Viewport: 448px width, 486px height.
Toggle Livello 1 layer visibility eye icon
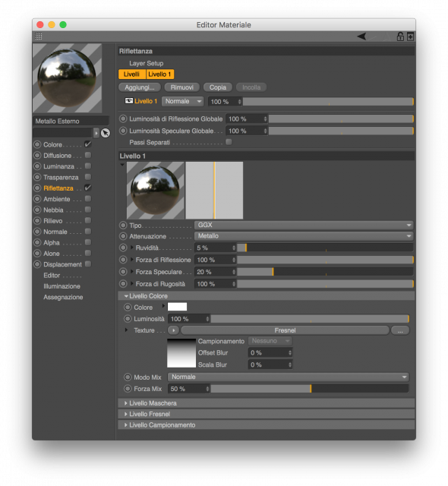[128, 101]
